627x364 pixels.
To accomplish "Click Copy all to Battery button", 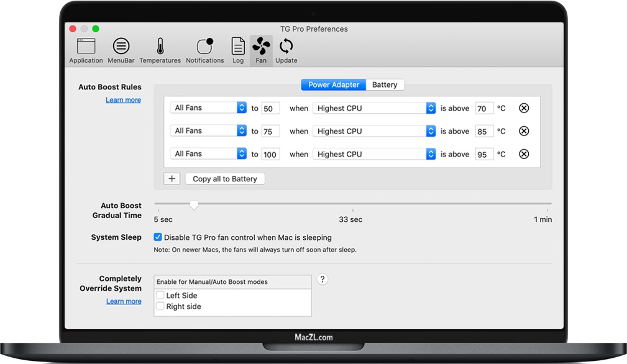I will (225, 179).
